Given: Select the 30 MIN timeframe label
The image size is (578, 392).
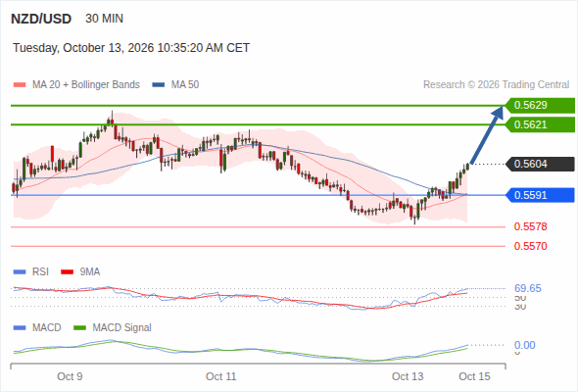Looking at the screenshot, I should pyautogui.click(x=104, y=19).
